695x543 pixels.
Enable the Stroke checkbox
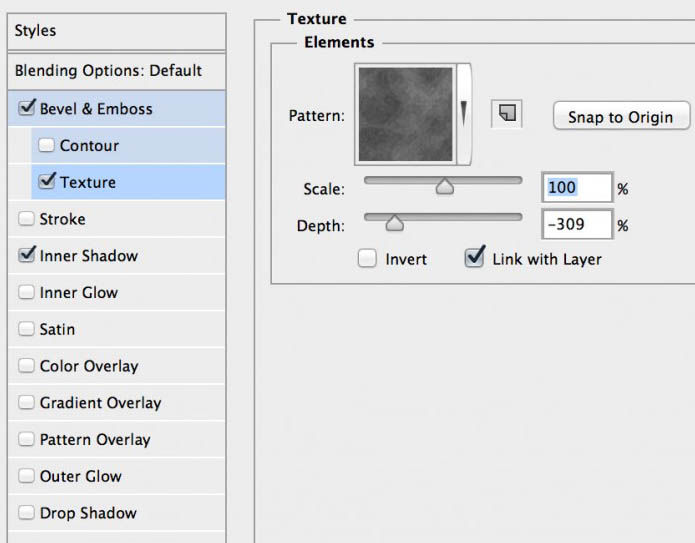(26, 219)
